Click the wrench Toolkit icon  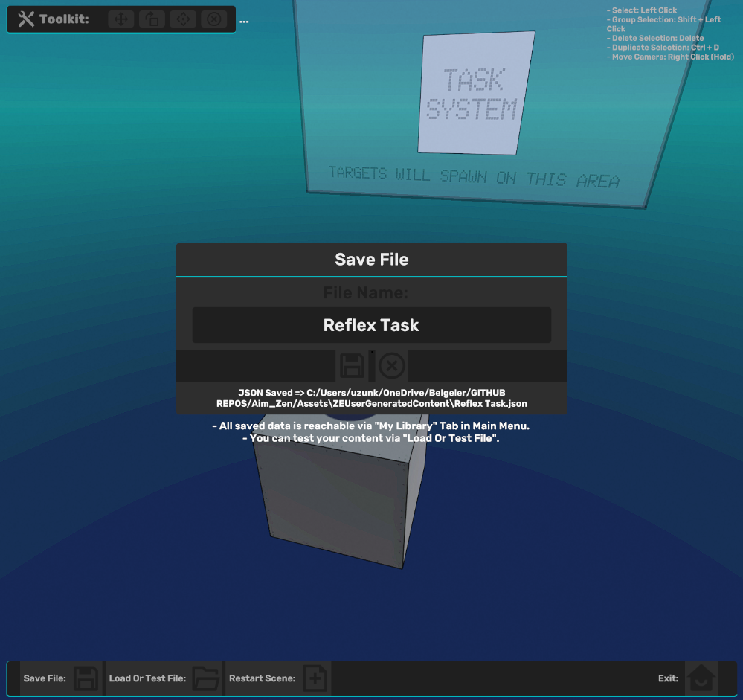[x=28, y=19]
